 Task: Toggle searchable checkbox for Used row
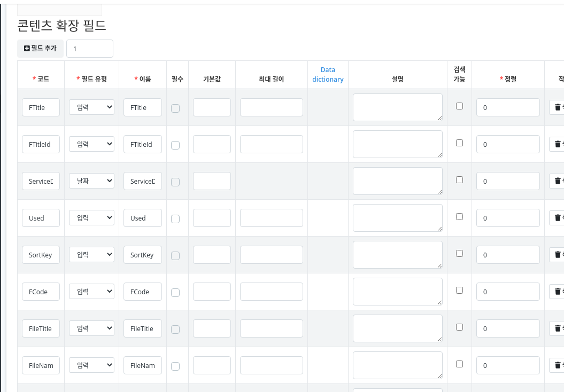tap(459, 216)
